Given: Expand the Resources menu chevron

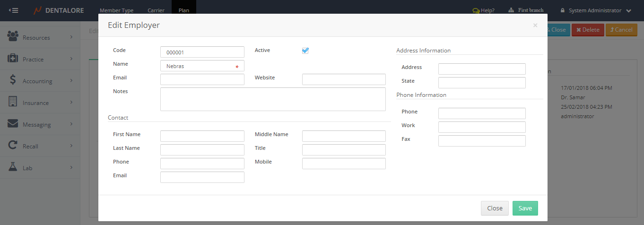Looking at the screenshot, I should 71,37.
